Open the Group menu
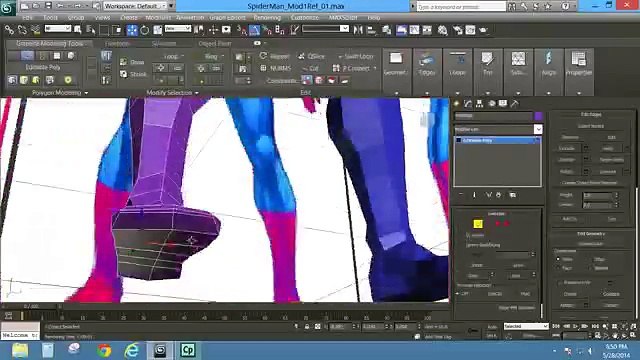This screenshot has width=640, height=360. coord(76,18)
